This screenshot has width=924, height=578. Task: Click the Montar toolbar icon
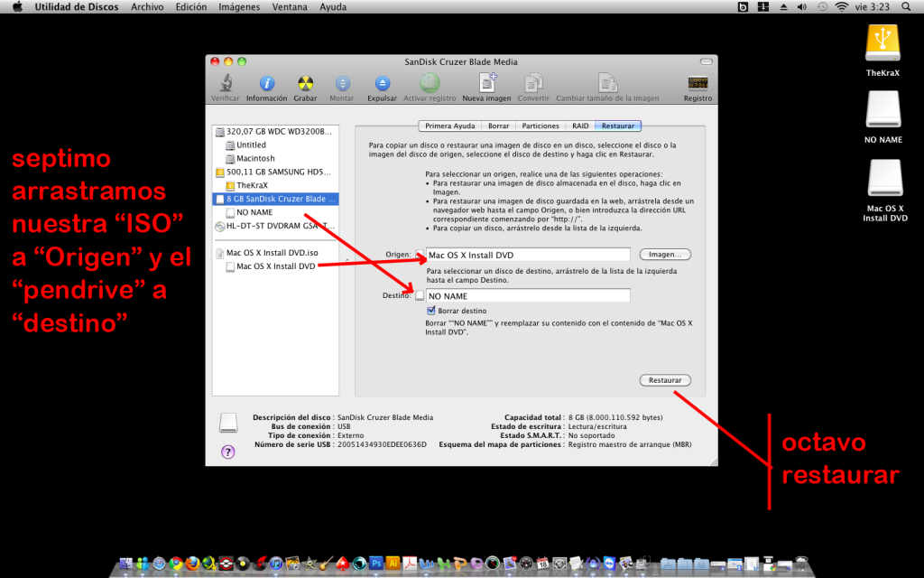pos(342,83)
